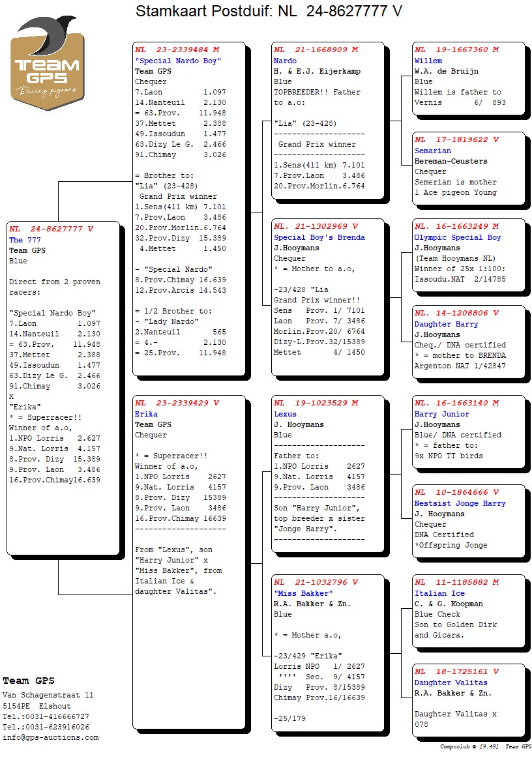Click the "Miss Bakker" pigeon name

303,593
